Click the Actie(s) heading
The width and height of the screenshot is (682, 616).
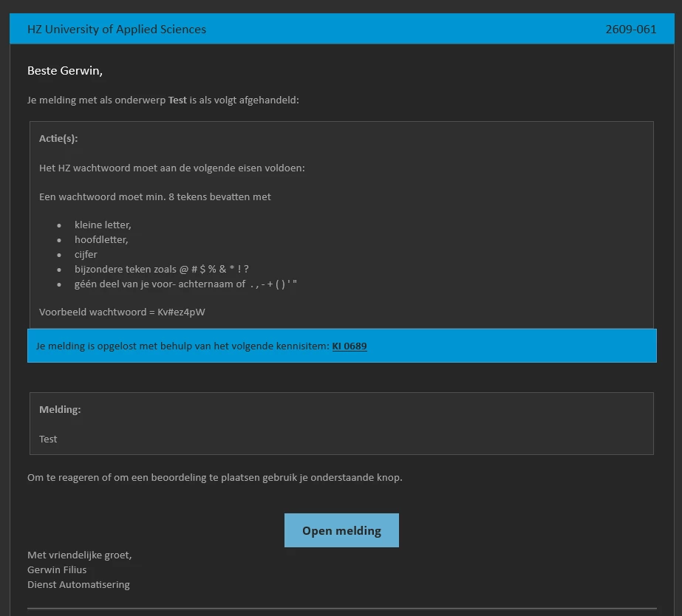(x=58, y=139)
